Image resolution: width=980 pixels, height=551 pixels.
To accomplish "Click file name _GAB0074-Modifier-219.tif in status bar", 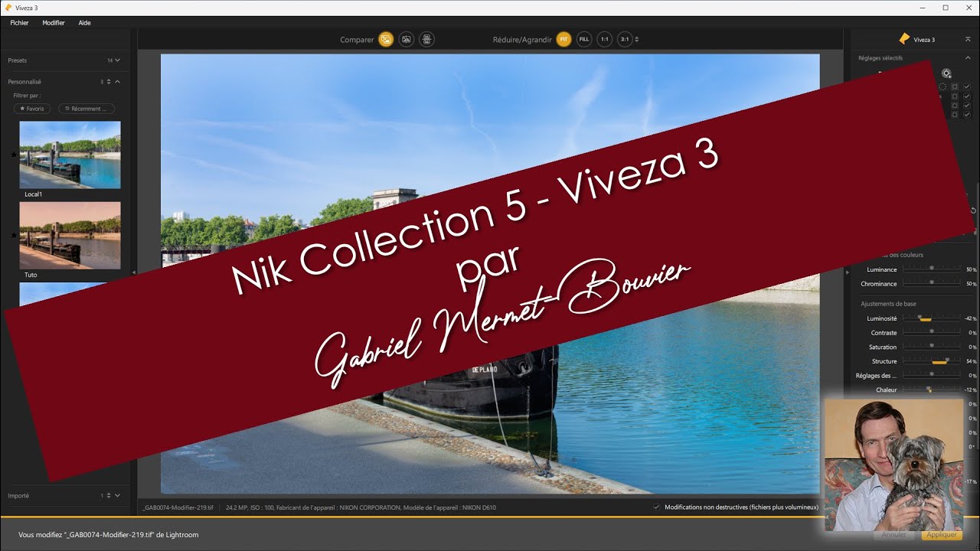I will pyautogui.click(x=179, y=507).
